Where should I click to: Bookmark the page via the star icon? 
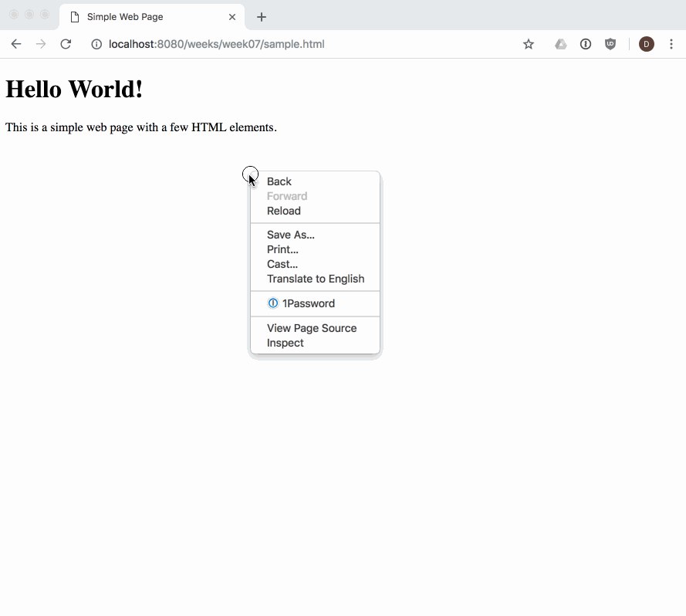coord(529,44)
